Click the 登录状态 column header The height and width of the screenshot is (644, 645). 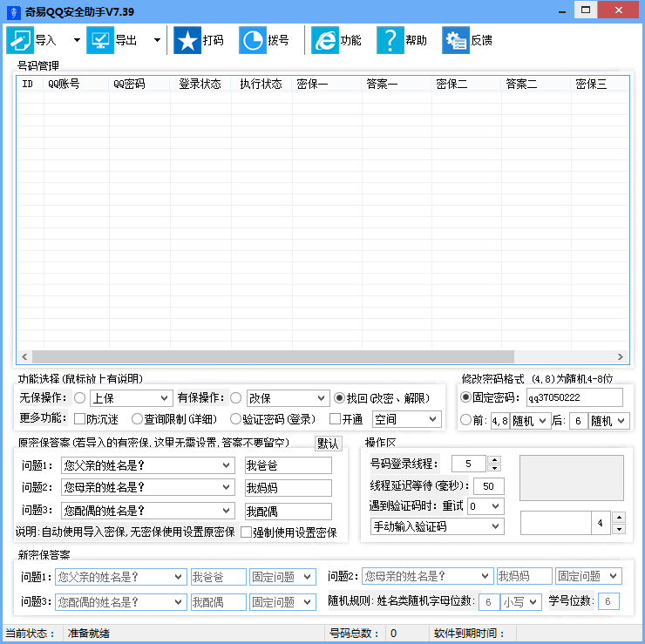[200, 85]
